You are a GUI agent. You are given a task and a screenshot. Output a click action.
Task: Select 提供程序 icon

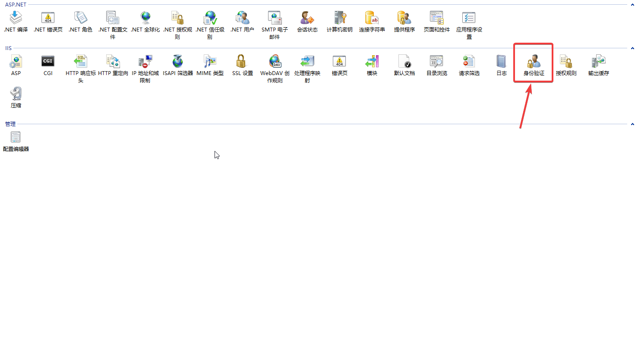(404, 18)
